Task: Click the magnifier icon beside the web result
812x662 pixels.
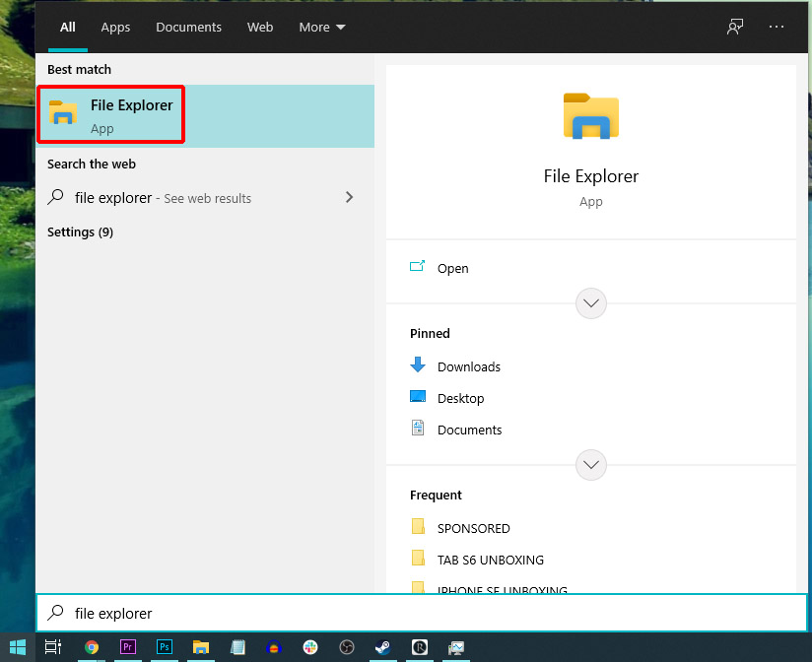Action: tap(55, 197)
